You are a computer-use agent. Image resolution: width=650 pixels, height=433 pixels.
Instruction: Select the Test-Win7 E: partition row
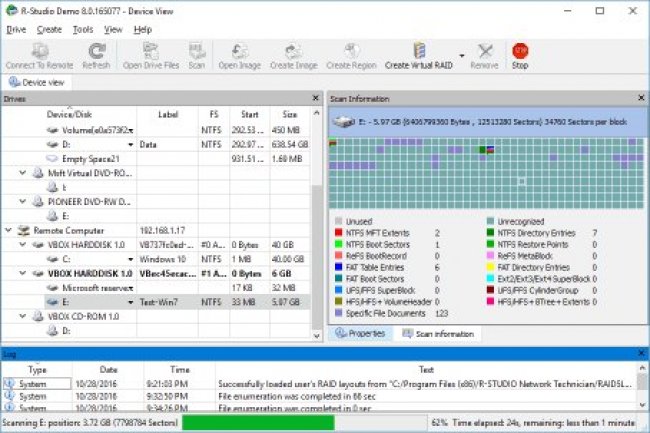tap(150, 301)
